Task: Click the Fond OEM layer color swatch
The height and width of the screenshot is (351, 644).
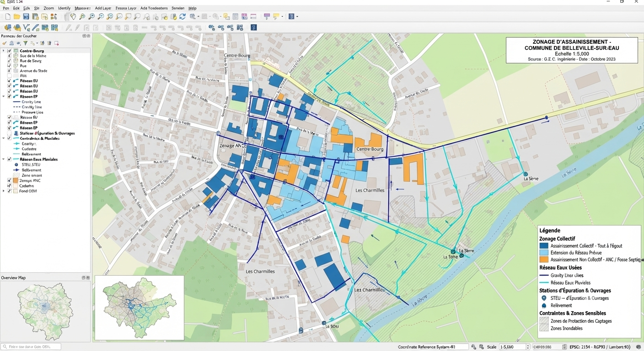Action: click(16, 191)
